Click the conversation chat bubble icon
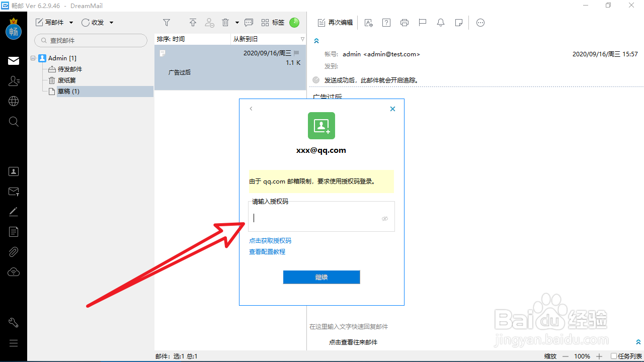Screen dimensions: 644x362 point(249,23)
